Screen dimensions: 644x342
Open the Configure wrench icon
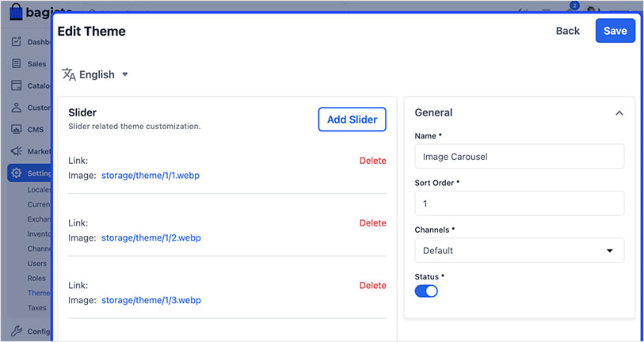pyautogui.click(x=17, y=332)
